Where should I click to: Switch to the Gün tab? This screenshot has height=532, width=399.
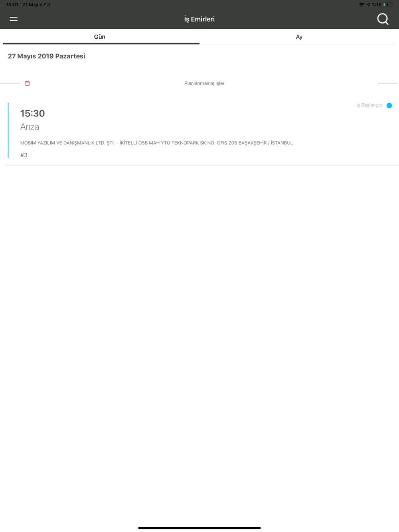(100, 37)
